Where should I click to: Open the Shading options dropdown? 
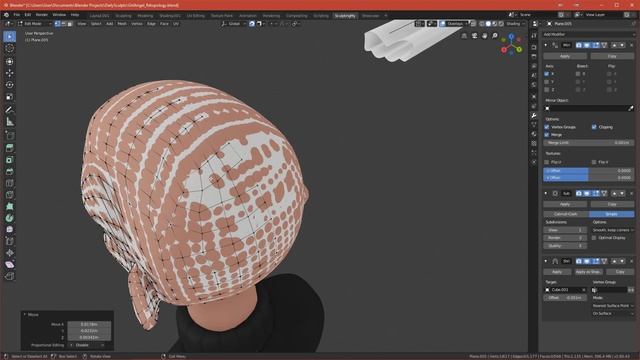point(516,24)
